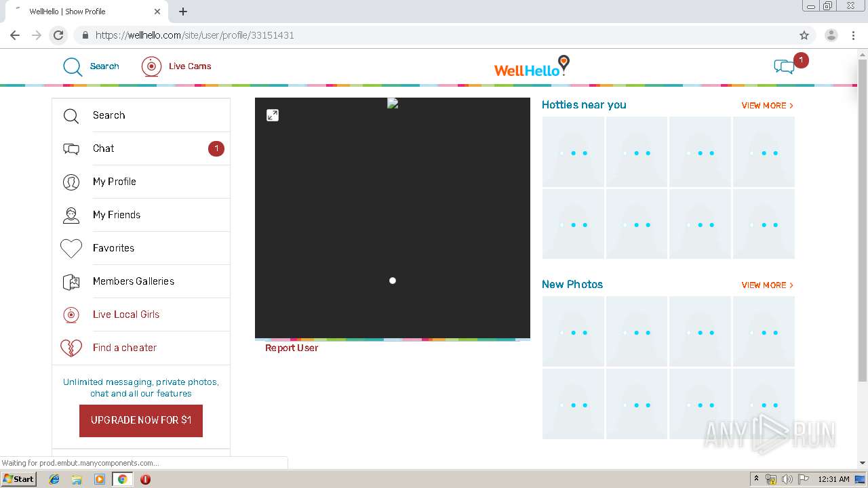Image resolution: width=868 pixels, height=488 pixels.
Task: Click the Live Cams text in header
Action: pos(190,66)
